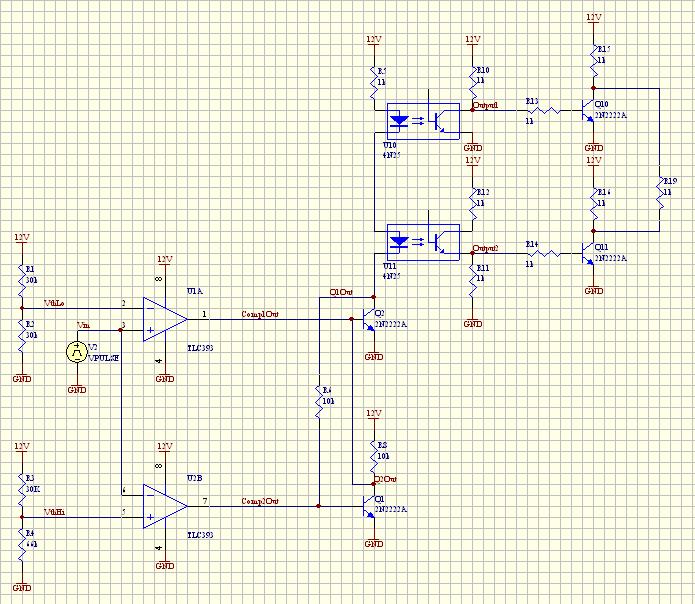Click the VPULSE text label
695x604 pixels.
pos(104,358)
